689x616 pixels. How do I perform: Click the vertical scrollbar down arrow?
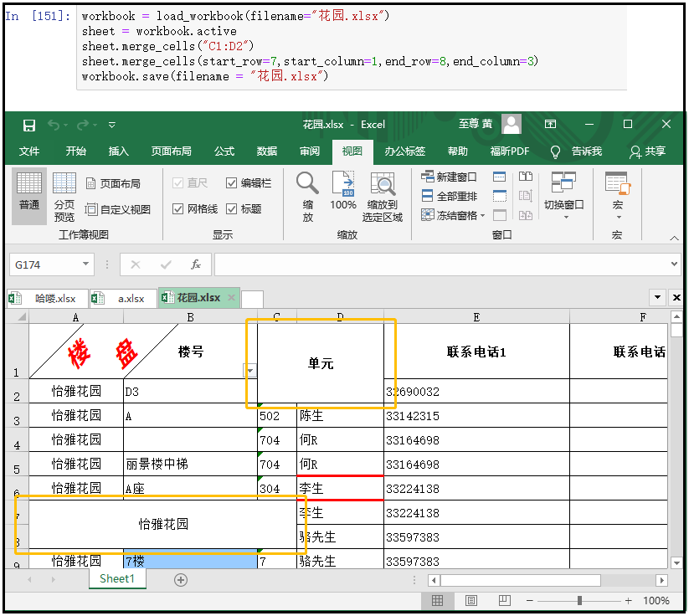676,562
